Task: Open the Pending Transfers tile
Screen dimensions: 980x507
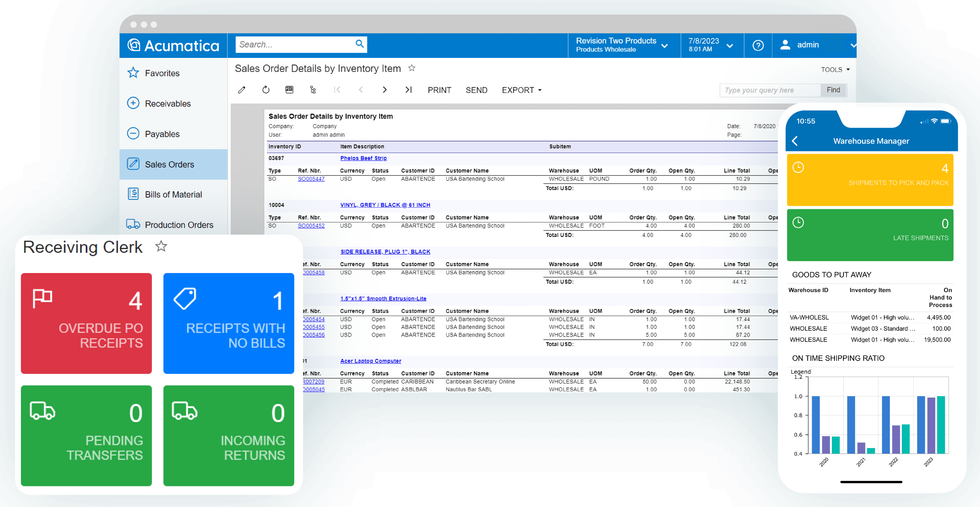Action: tap(86, 436)
